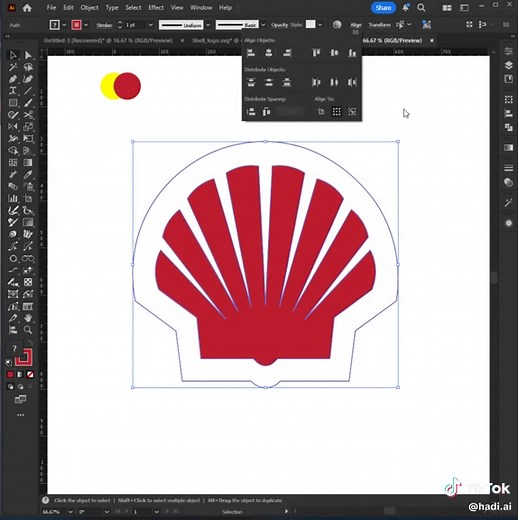Click Align link in control bar
Screen dimensions: 518x520
[x=356, y=25]
